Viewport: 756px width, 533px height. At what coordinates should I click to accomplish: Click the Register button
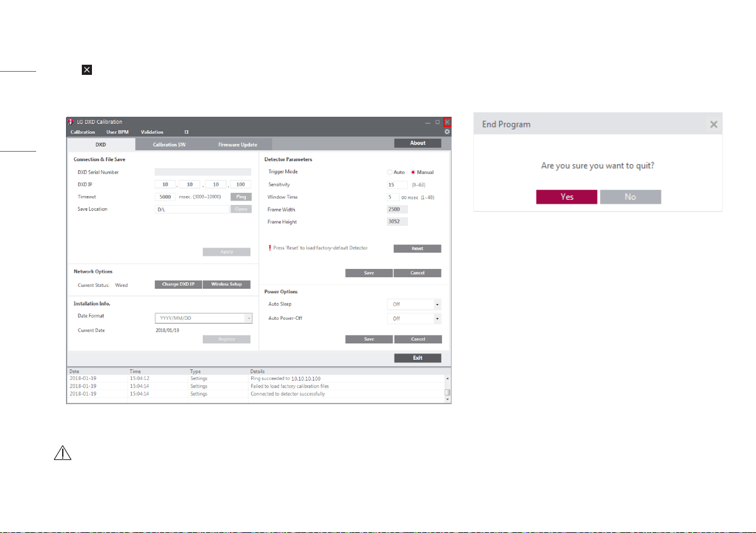[x=226, y=339]
